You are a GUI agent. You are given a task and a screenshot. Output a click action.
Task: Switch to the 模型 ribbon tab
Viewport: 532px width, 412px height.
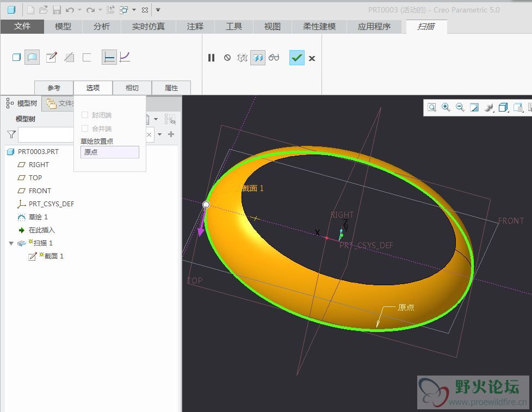click(63, 27)
